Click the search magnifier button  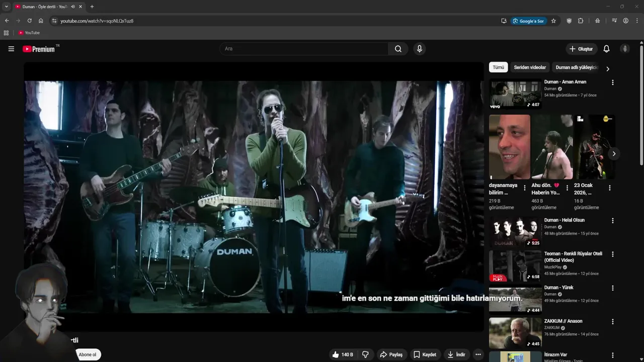398,49
